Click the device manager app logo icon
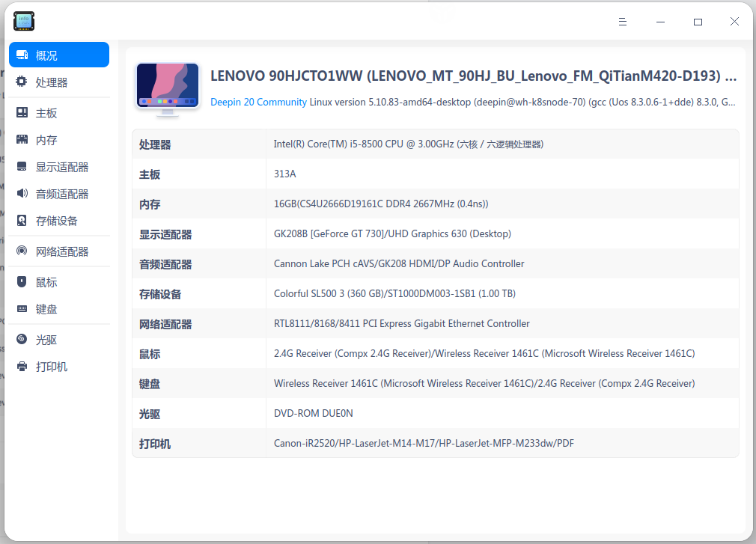The height and width of the screenshot is (544, 756). [24, 21]
